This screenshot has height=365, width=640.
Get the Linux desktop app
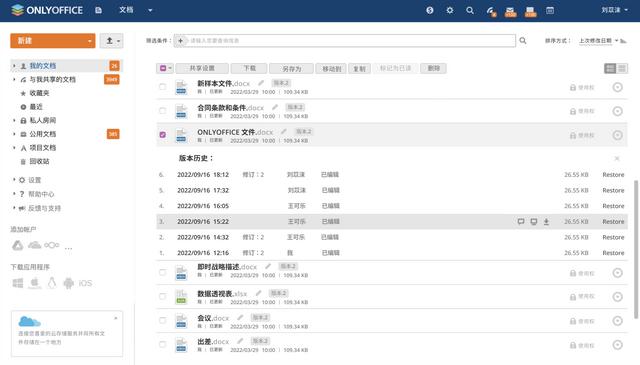click(52, 283)
